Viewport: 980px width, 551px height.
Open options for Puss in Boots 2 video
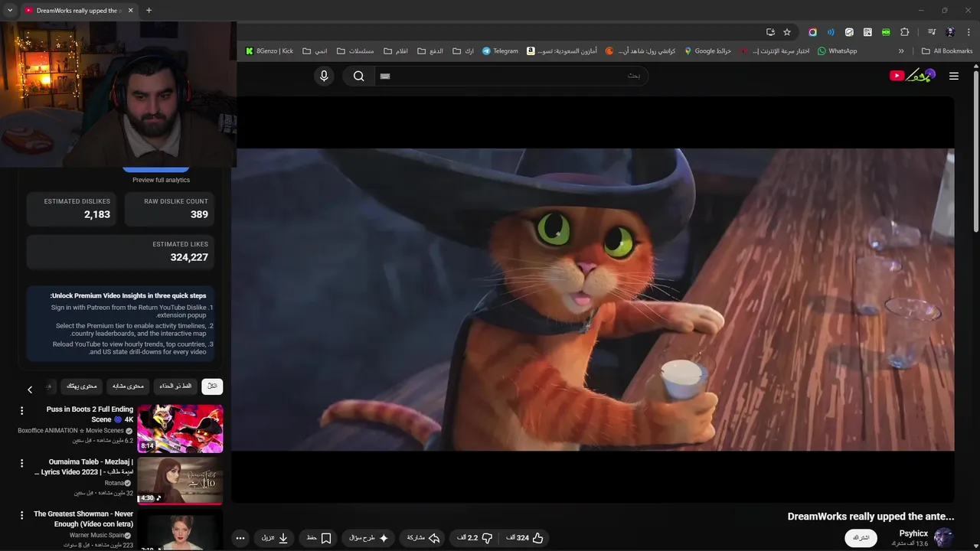click(x=21, y=411)
